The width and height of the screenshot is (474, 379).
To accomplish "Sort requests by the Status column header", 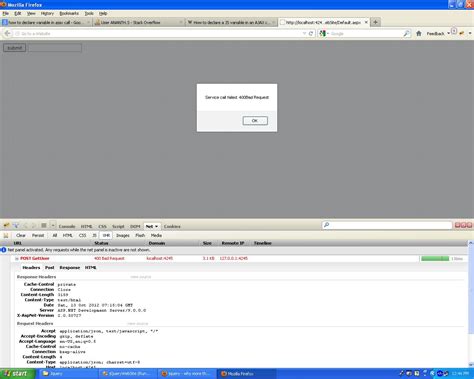I will [x=101, y=243].
